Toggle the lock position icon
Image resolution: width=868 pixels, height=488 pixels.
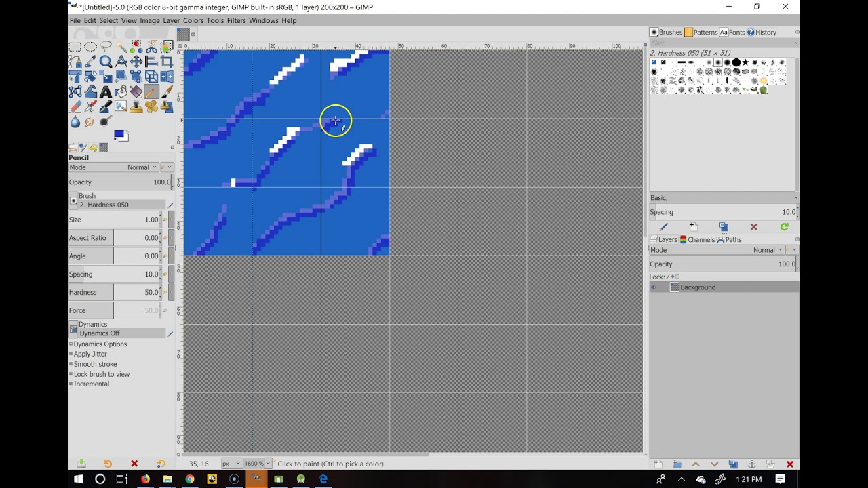pyautogui.click(x=673, y=277)
